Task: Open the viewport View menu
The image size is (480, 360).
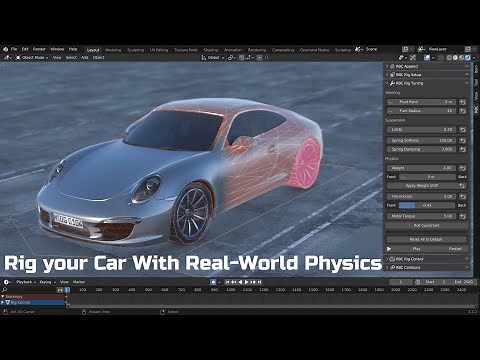Action: (57, 58)
